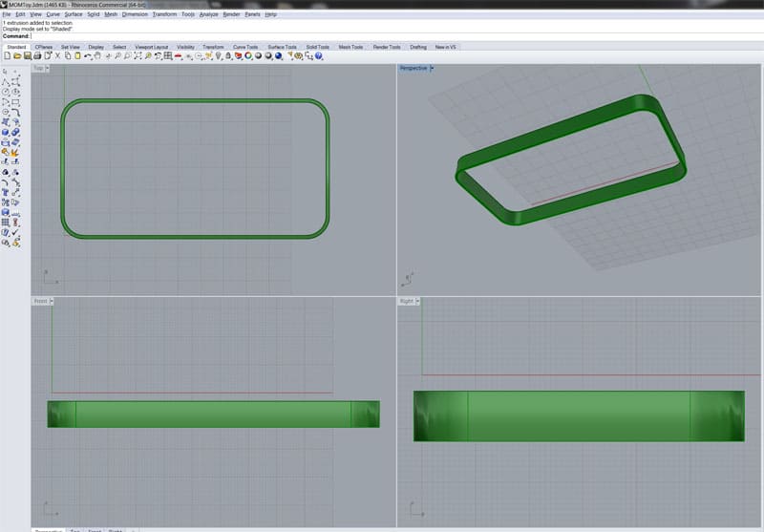This screenshot has height=532, width=764.
Task: Switch to the Surface Tools toolbar tab
Action: pyautogui.click(x=282, y=47)
